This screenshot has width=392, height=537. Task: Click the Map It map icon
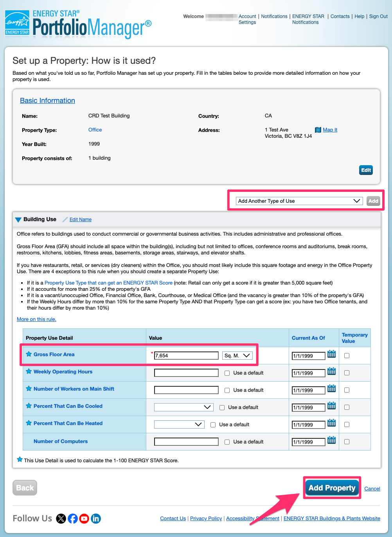tap(318, 130)
